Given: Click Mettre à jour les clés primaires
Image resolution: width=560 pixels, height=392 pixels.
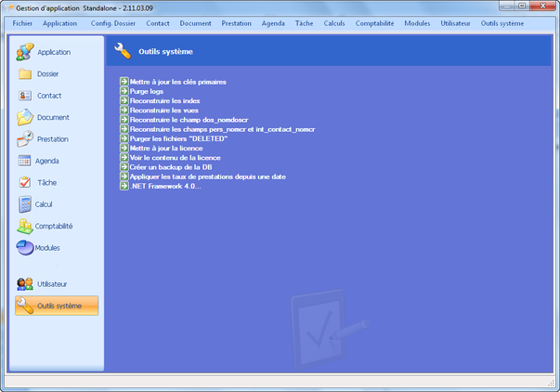Looking at the screenshot, I should (177, 82).
